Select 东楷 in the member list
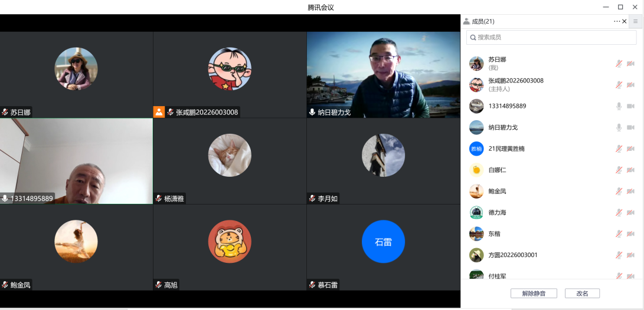Image resolution: width=644 pixels, height=310 pixels. [x=494, y=234]
